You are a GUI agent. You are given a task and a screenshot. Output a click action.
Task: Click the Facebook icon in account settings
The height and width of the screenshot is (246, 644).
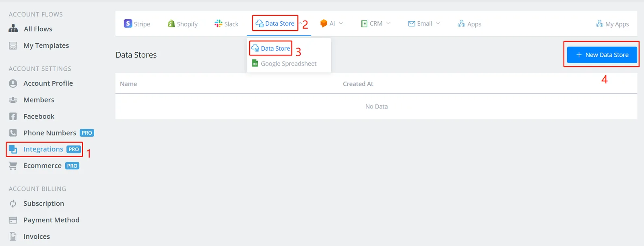point(13,116)
